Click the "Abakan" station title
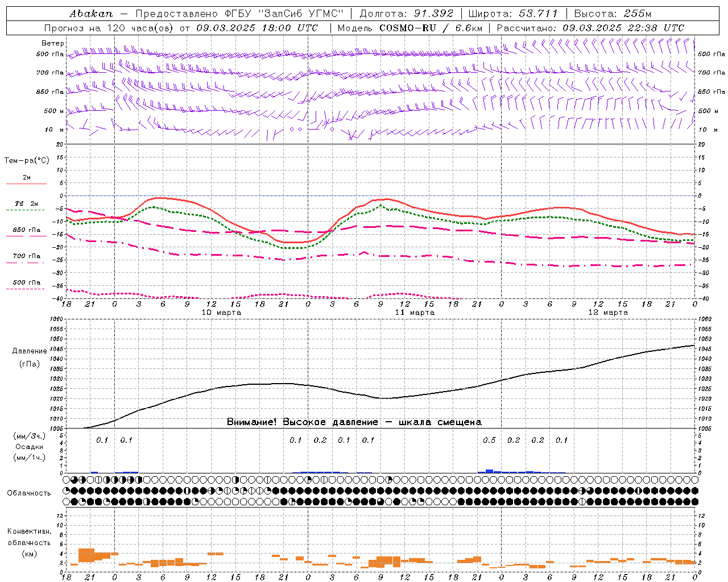Image resolution: width=728 pixels, height=582 pixels. pyautogui.click(x=91, y=13)
